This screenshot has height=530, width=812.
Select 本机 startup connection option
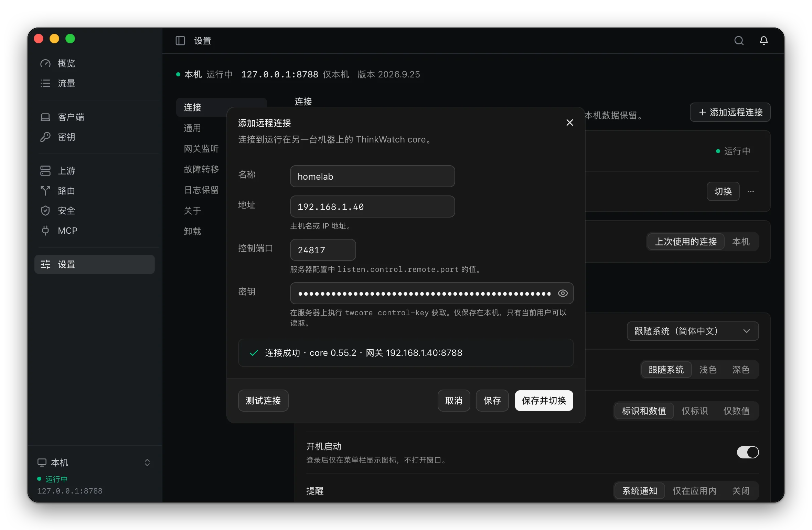[741, 242]
